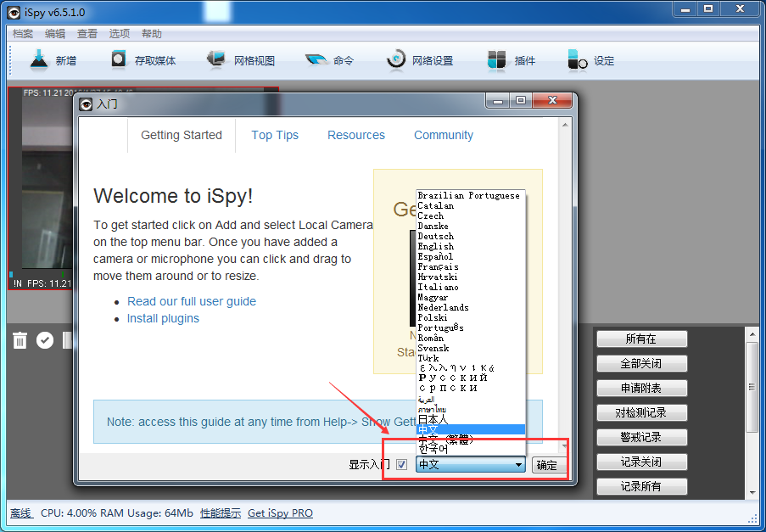Select English in language list
The height and width of the screenshot is (532, 766).
click(x=471, y=247)
